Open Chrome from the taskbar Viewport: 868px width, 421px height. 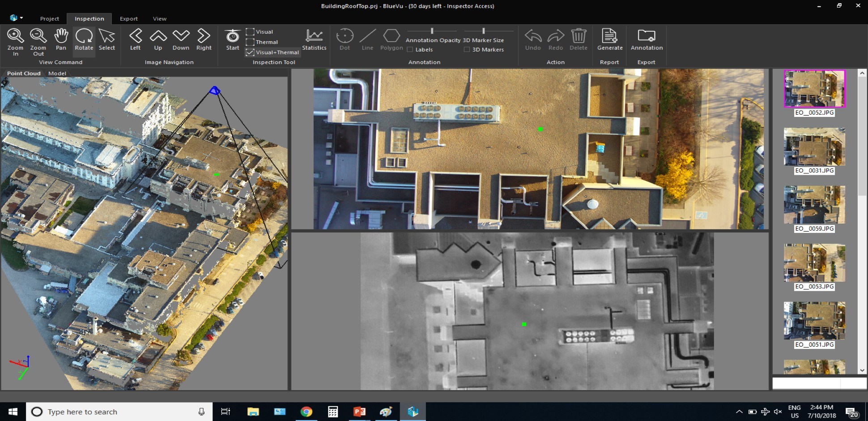[306, 412]
